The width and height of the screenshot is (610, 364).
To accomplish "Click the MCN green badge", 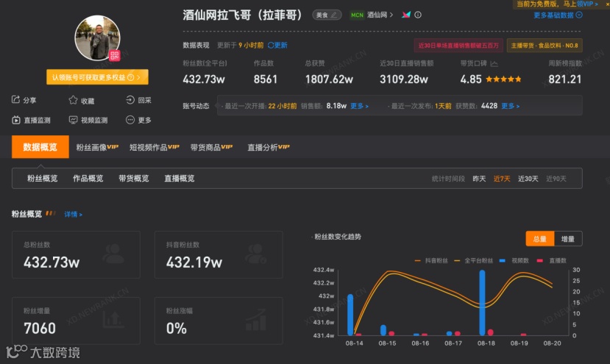I will click(x=357, y=15).
